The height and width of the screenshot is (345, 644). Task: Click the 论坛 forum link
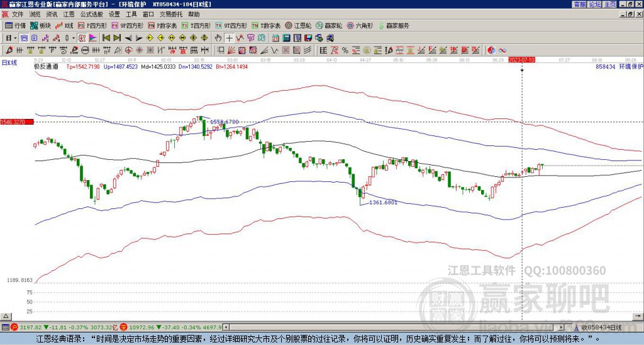tap(595, 4)
